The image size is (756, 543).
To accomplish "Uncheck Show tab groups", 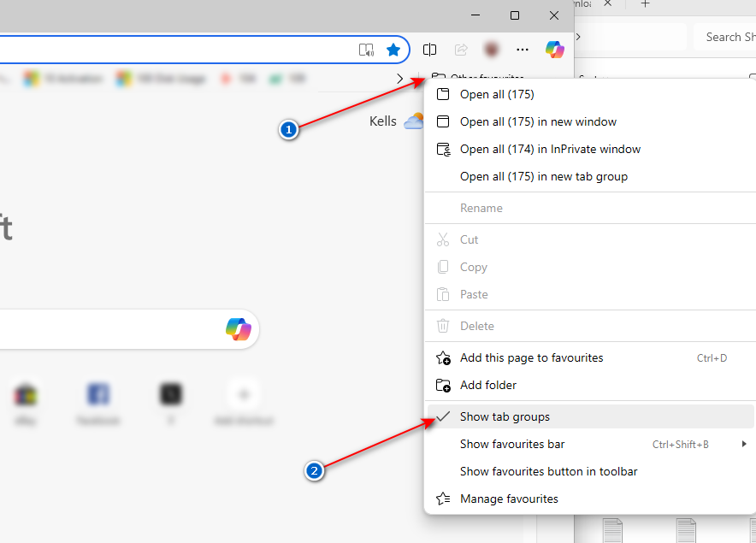I will [x=591, y=416].
